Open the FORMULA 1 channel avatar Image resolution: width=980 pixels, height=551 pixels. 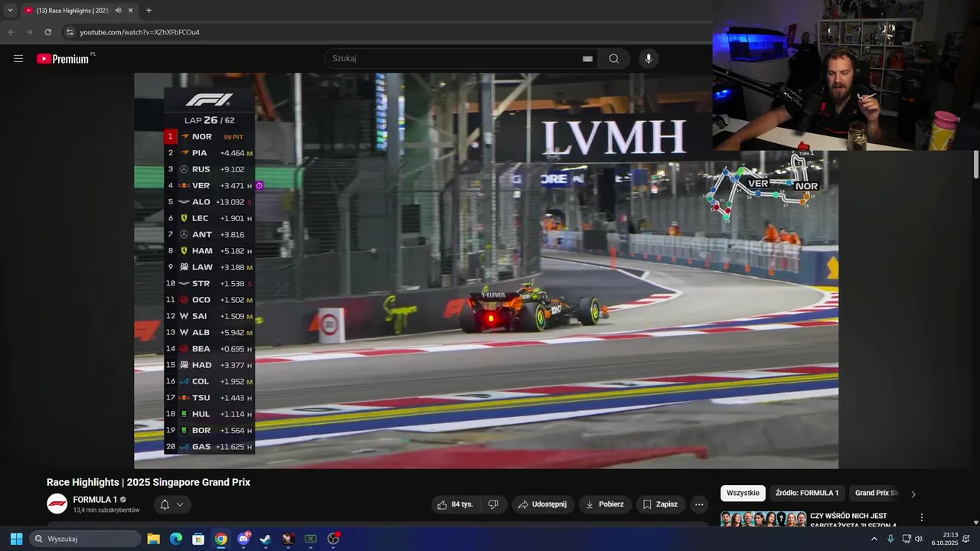(x=57, y=504)
